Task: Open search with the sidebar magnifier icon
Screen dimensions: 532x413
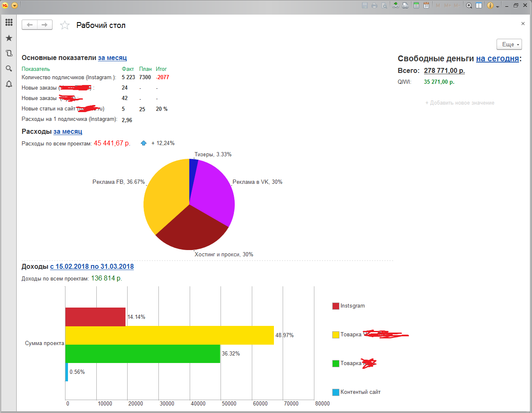Action: [9, 69]
